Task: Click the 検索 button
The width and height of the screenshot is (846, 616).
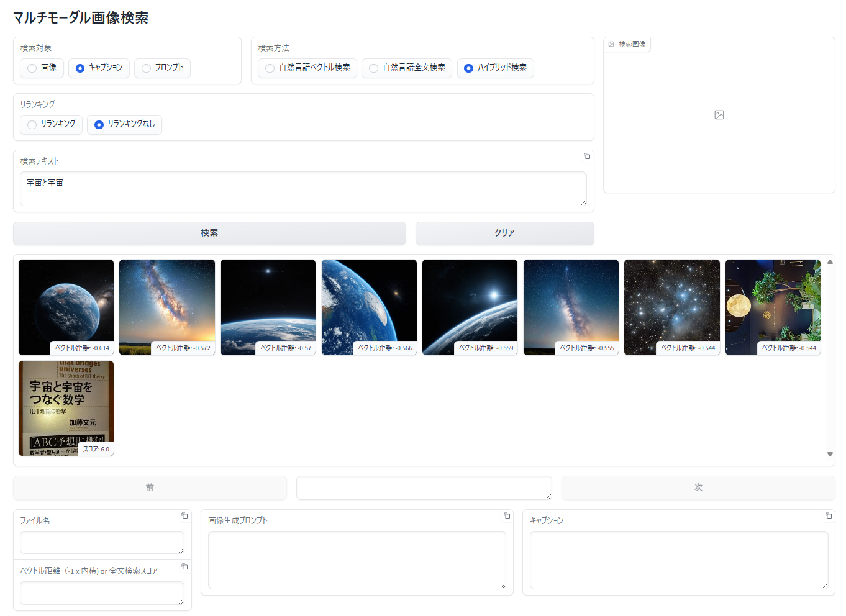Action: [x=209, y=233]
